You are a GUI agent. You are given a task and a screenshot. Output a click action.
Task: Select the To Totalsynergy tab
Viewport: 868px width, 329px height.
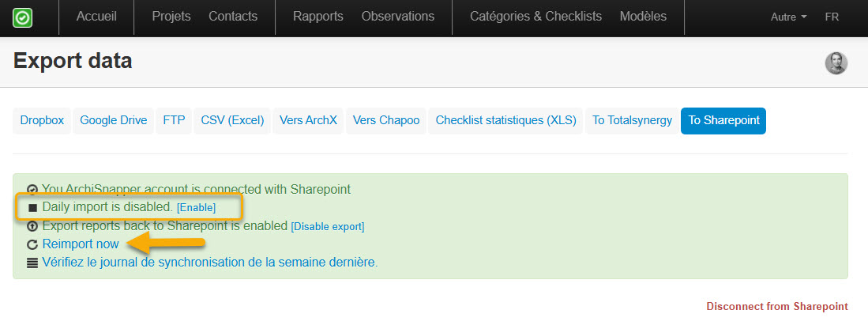632,121
